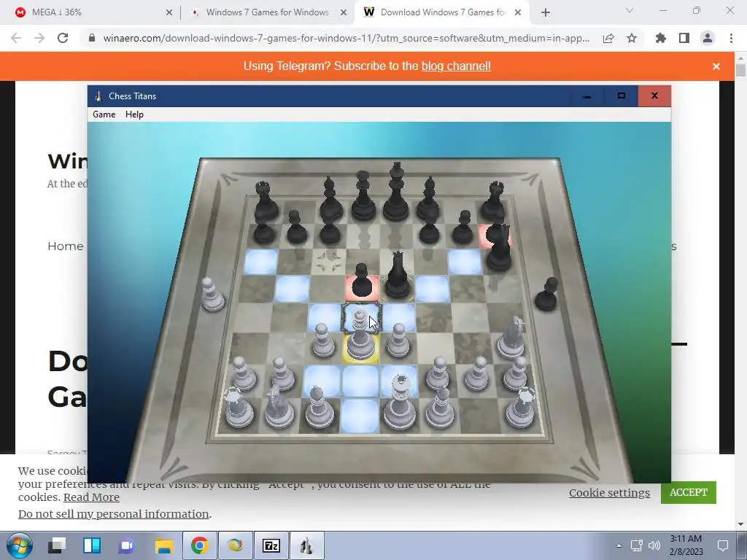Open the Read More cookie link
This screenshot has height=560, width=747.
tap(91, 497)
